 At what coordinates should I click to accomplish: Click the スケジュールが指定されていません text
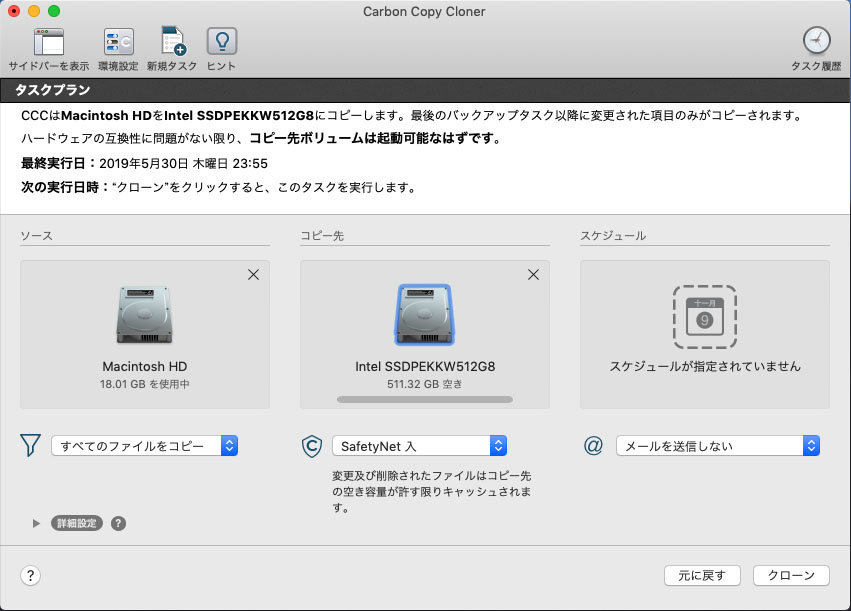704,366
